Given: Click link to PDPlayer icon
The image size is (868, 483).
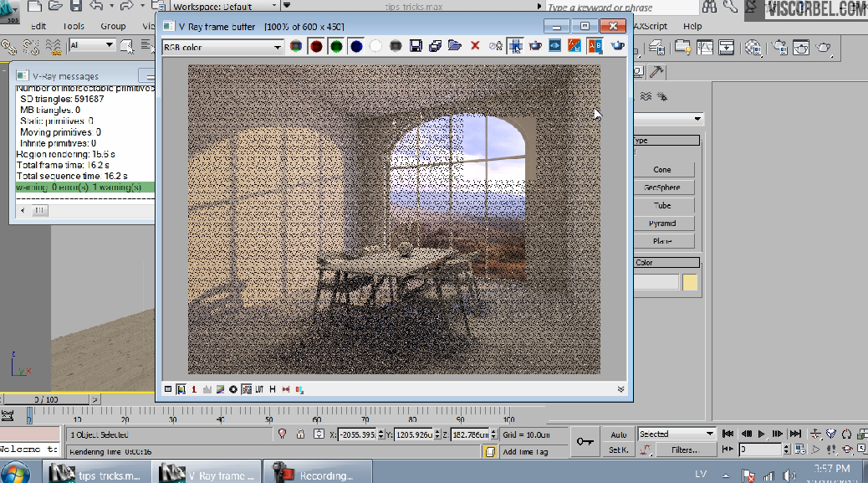Looking at the screenshot, I should [x=554, y=46].
